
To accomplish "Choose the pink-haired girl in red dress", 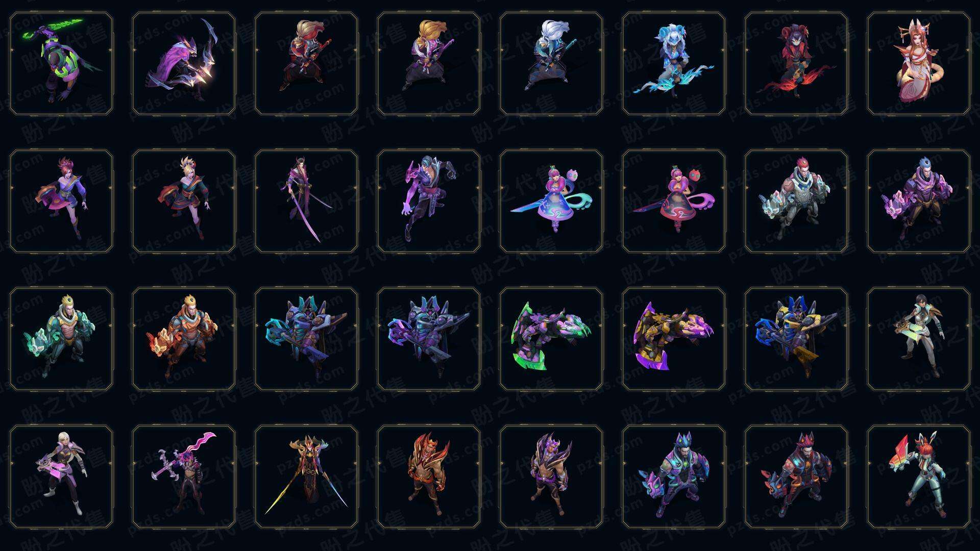I will point(674,201).
